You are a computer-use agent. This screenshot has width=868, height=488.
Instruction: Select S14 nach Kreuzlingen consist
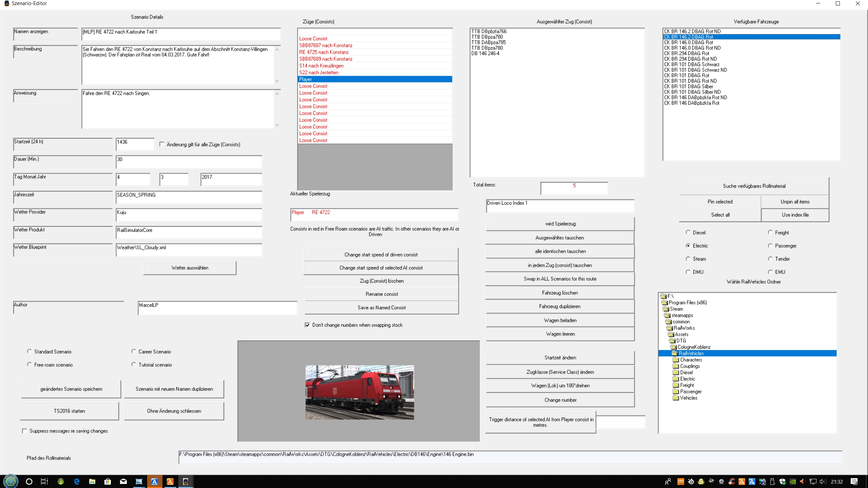321,66
